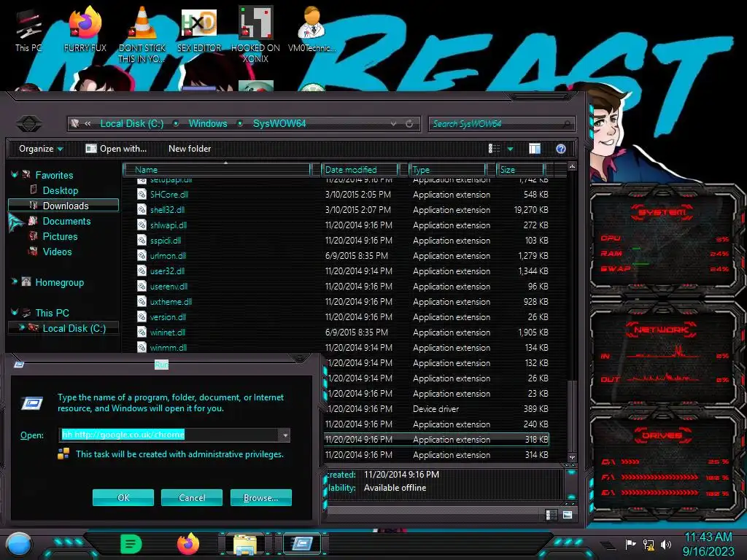Click OK in the Run dialog
747x560 pixels.
click(x=123, y=497)
